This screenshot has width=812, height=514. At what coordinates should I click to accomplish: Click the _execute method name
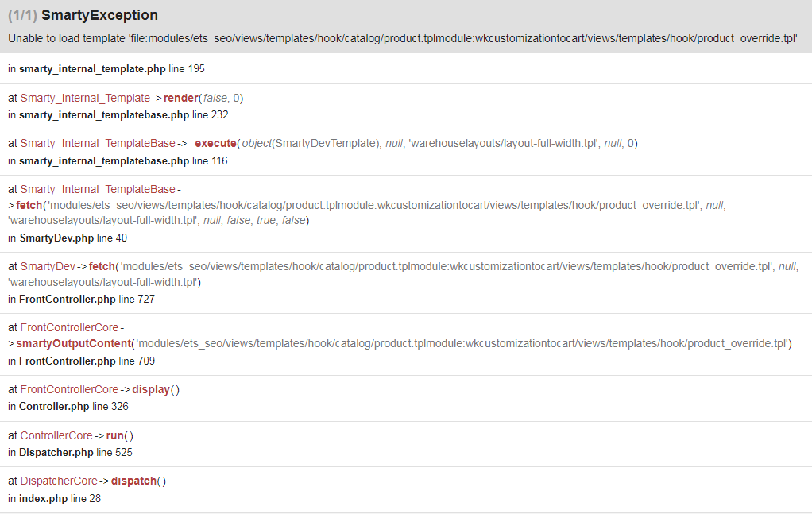pyautogui.click(x=213, y=143)
